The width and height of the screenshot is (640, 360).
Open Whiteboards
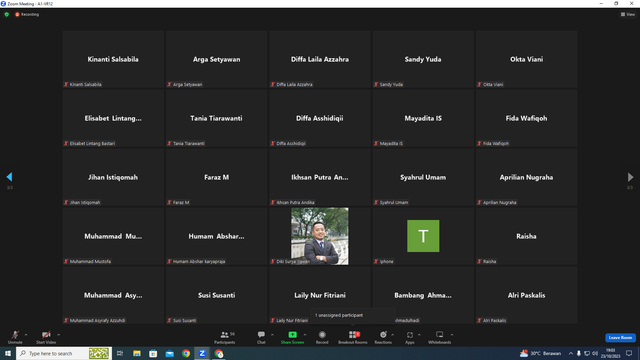[440, 337]
